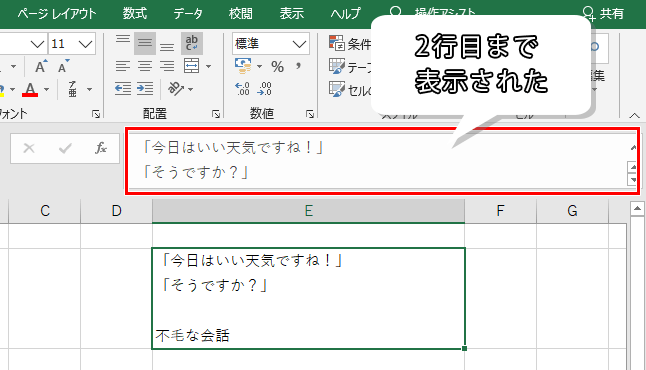Click the insert function fx button
This screenshot has width=646, height=370.
(101, 148)
